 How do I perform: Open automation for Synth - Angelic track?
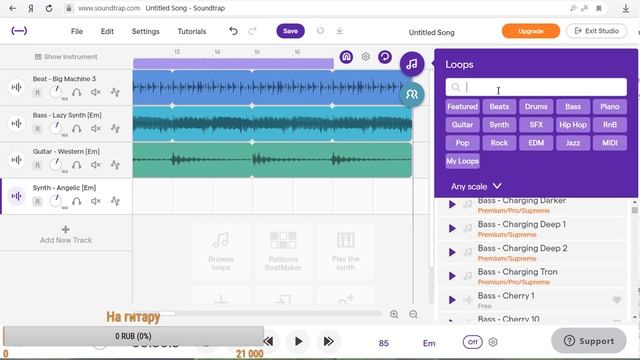[115, 201]
